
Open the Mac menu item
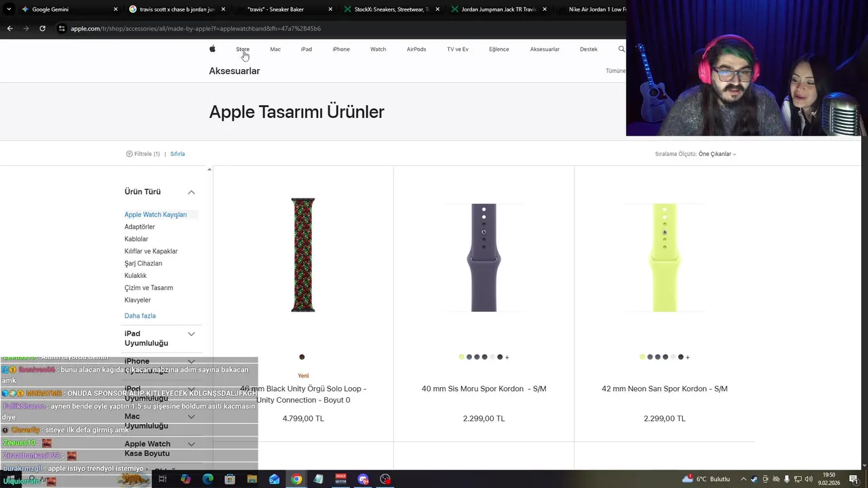point(275,49)
